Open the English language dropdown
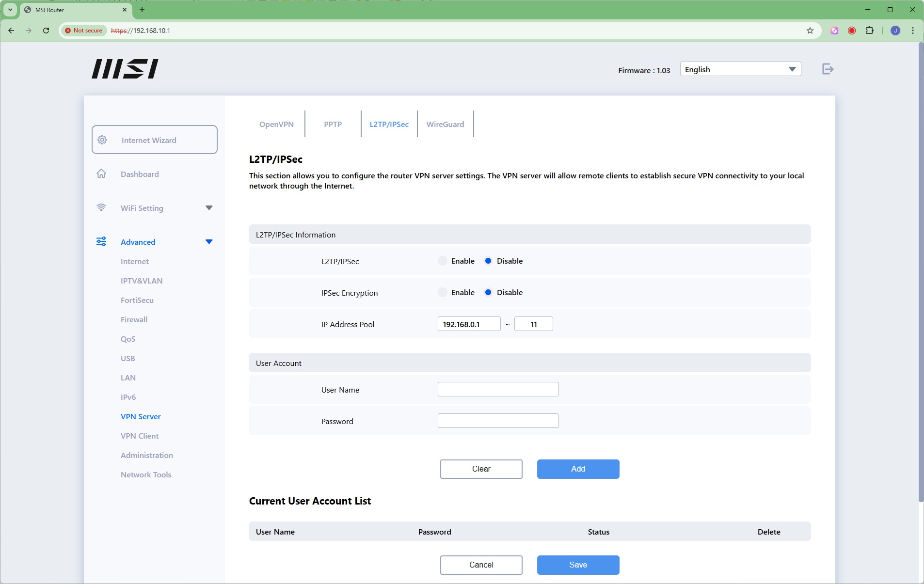 coord(740,69)
